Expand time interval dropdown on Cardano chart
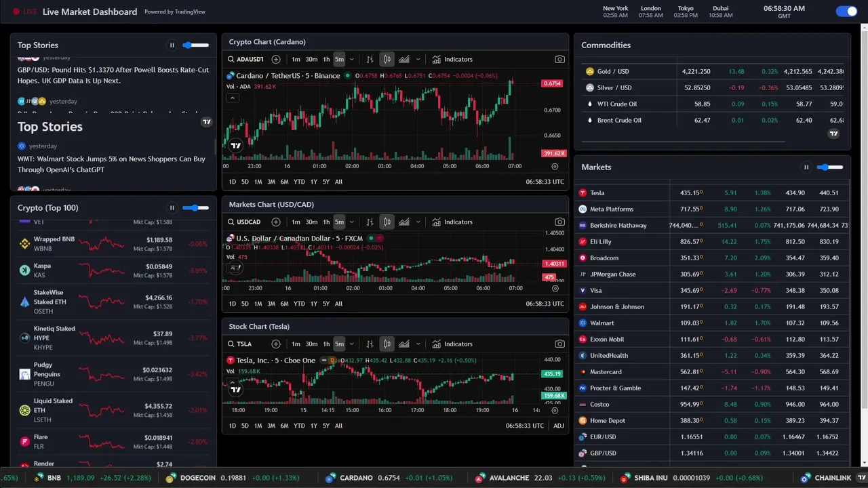Screen dimensions: 868x488 351,59
